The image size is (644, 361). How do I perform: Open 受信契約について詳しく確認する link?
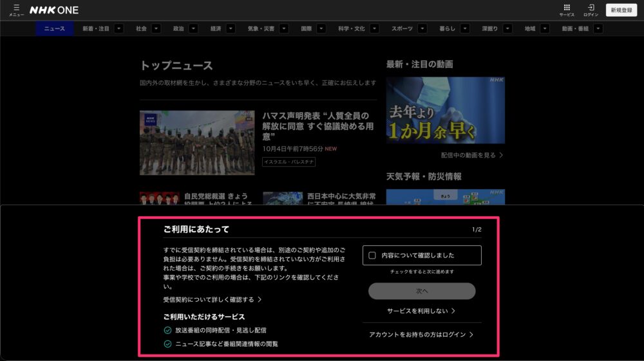[x=213, y=299]
